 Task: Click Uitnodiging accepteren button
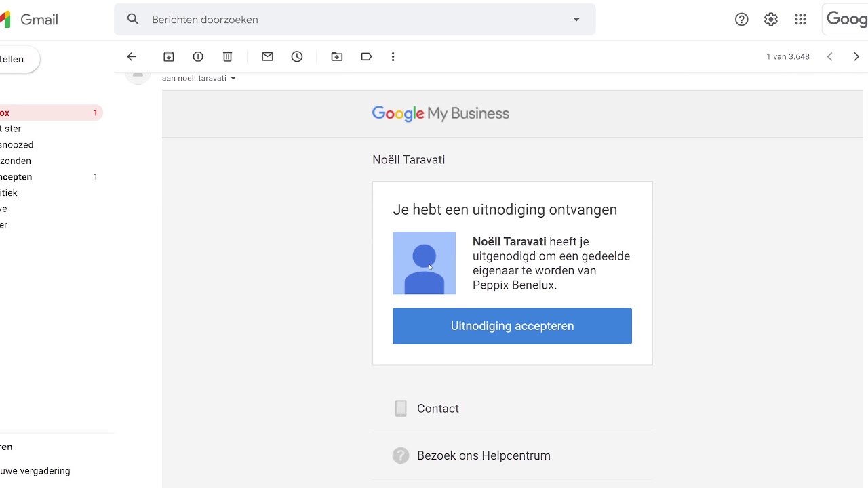coord(513,326)
